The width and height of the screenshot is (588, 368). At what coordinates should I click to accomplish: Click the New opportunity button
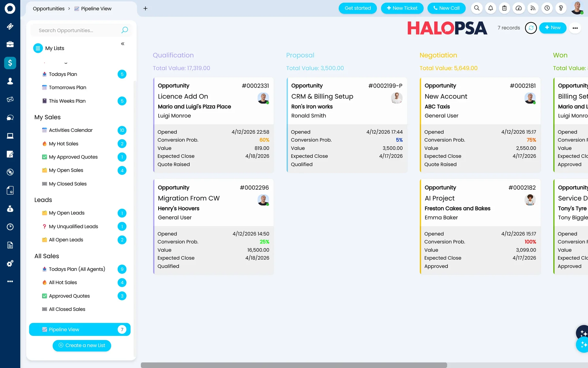(x=552, y=28)
